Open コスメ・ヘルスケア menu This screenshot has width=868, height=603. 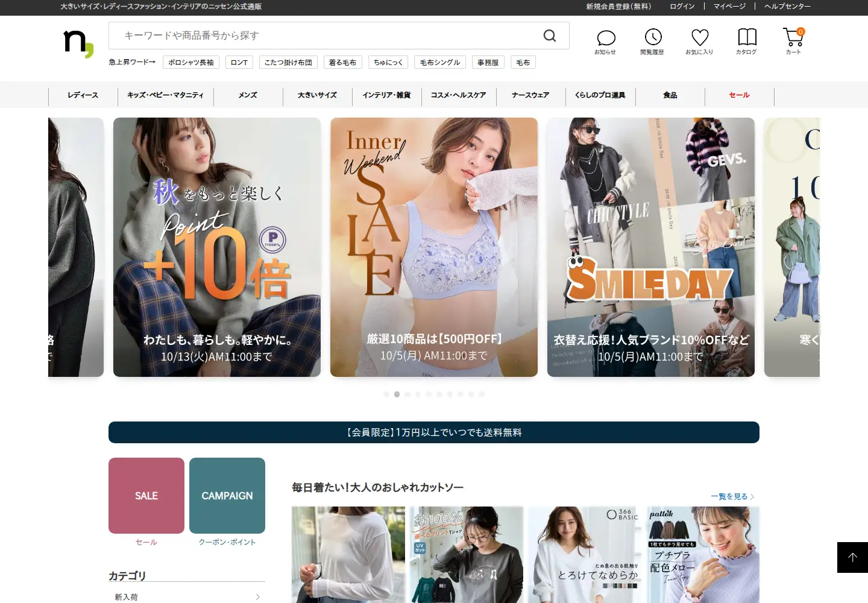tap(458, 95)
